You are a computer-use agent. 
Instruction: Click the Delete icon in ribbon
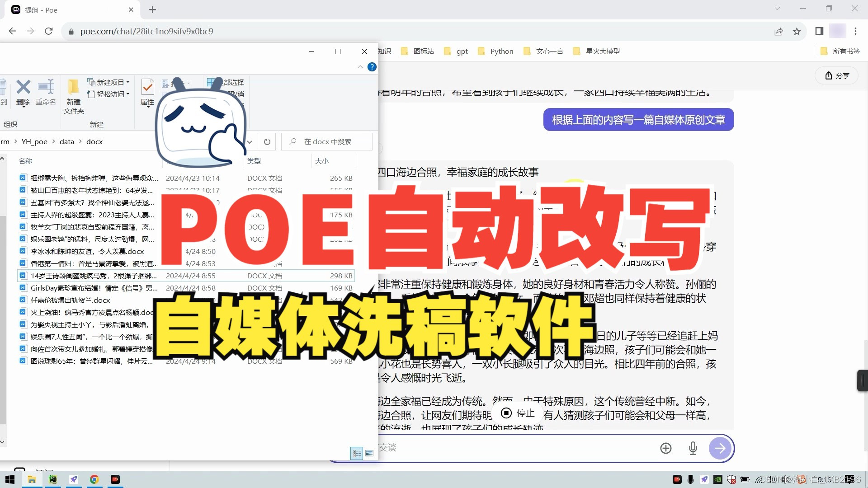click(23, 92)
